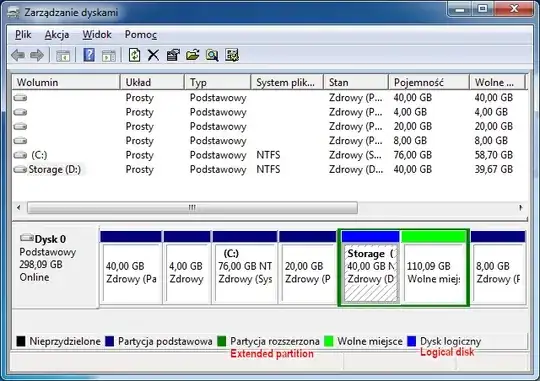
Task: Open the Properties toolbar icon
Action: pos(173,55)
